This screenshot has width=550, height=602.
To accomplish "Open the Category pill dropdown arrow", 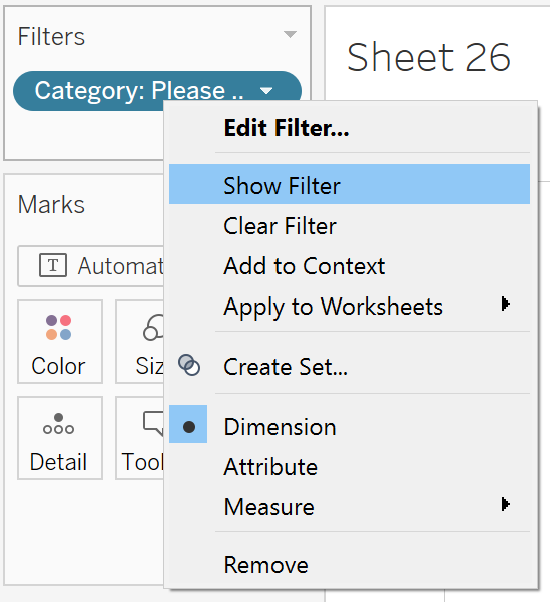I will [x=266, y=91].
